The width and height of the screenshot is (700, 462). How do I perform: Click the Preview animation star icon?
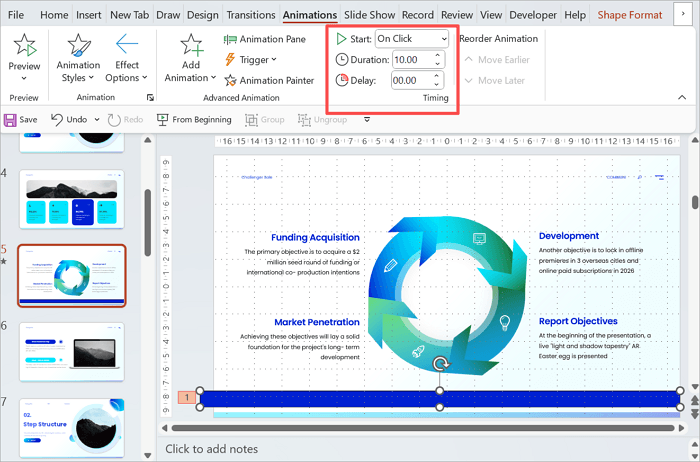24,47
